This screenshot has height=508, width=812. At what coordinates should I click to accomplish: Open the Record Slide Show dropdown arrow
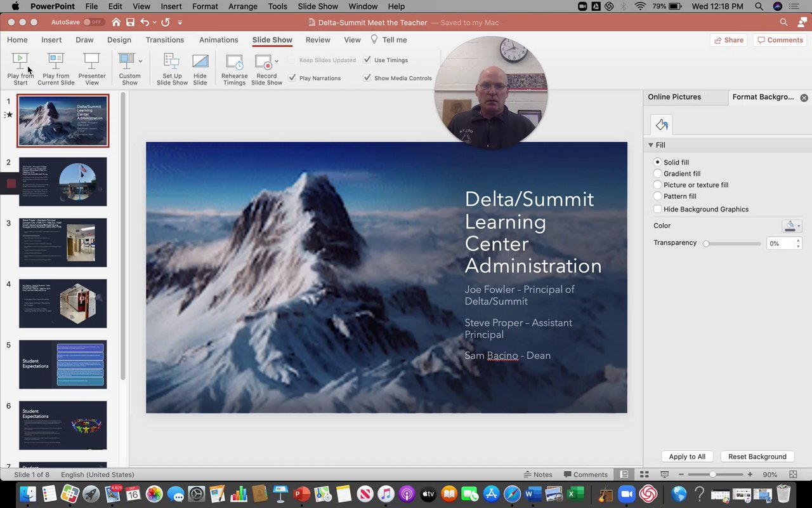pos(277,62)
